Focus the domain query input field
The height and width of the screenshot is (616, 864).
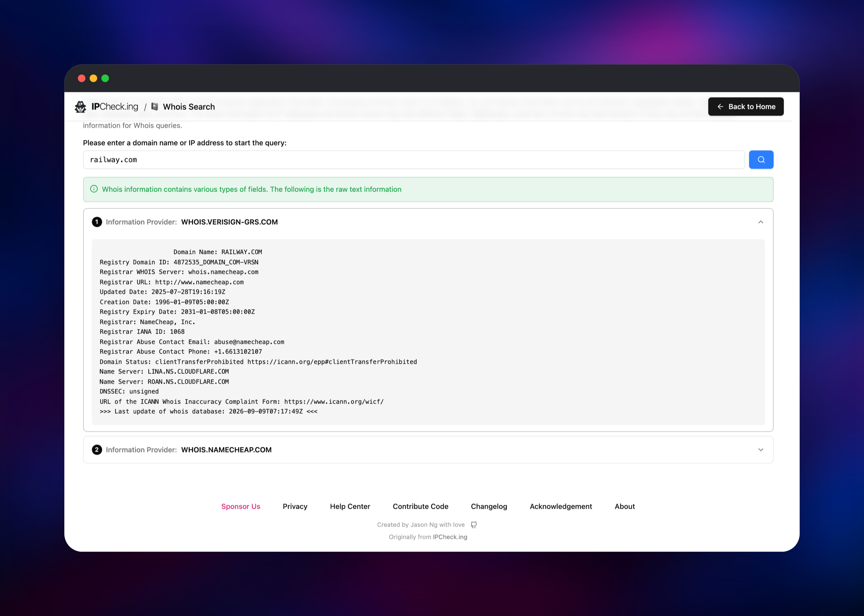(414, 160)
